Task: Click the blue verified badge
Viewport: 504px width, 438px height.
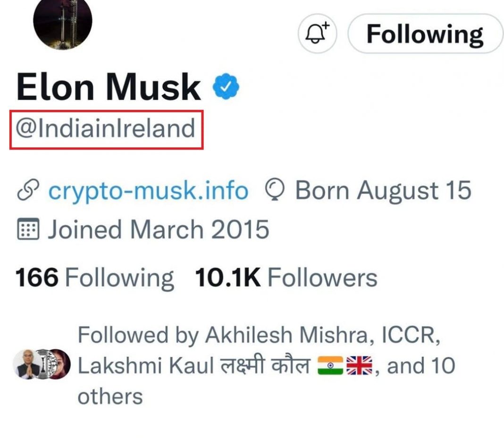Action: [226, 86]
